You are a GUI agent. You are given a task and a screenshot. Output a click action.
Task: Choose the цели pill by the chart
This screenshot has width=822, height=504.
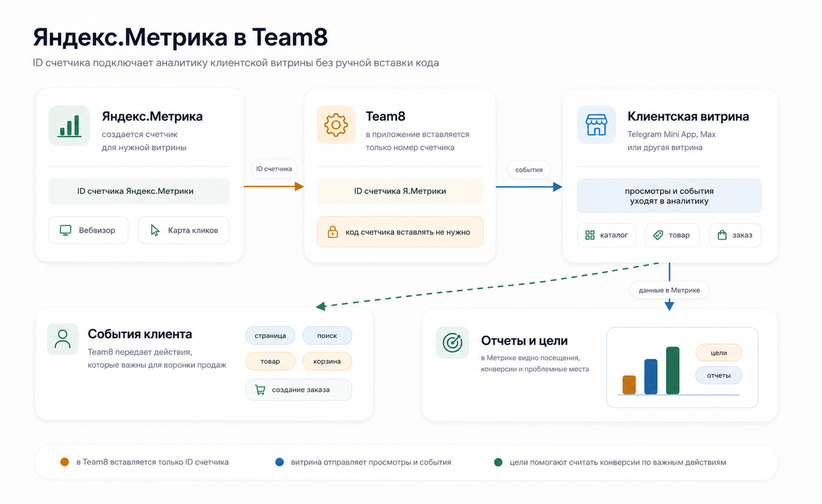click(719, 353)
